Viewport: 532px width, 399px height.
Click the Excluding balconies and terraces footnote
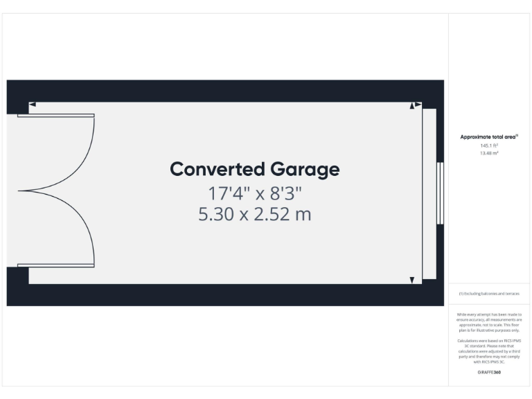(489, 294)
